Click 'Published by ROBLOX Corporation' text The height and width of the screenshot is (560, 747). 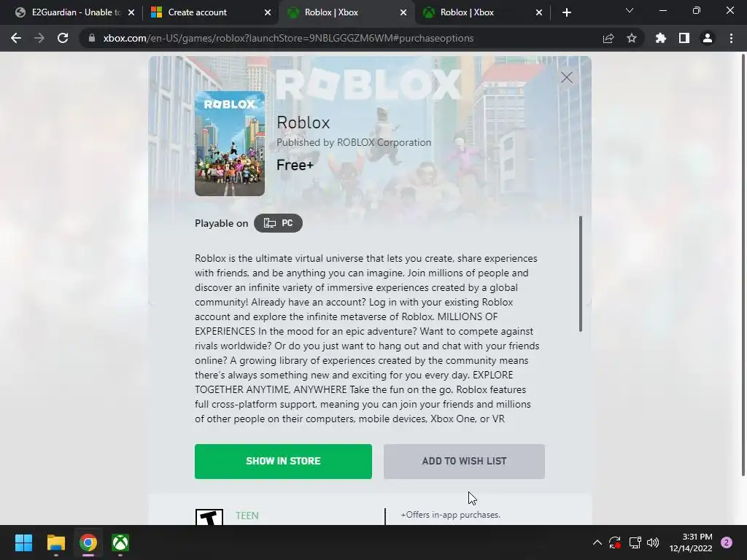pyautogui.click(x=354, y=142)
